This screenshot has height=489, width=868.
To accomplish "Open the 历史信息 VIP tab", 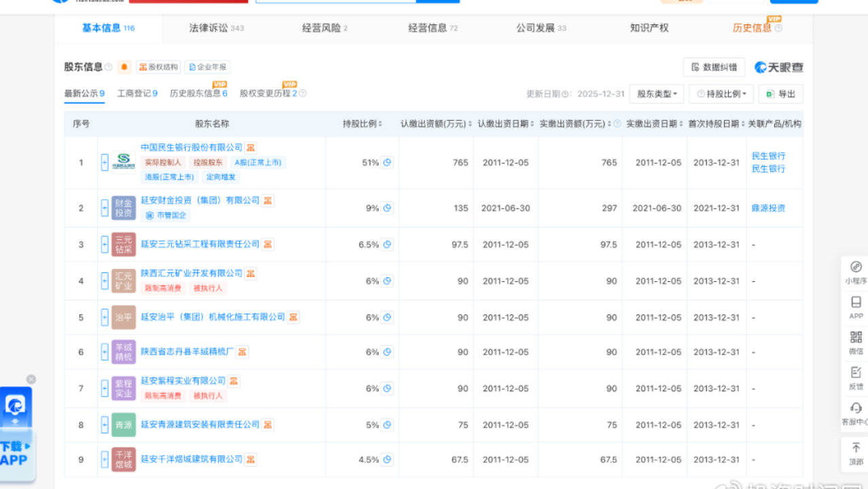I will [x=757, y=28].
